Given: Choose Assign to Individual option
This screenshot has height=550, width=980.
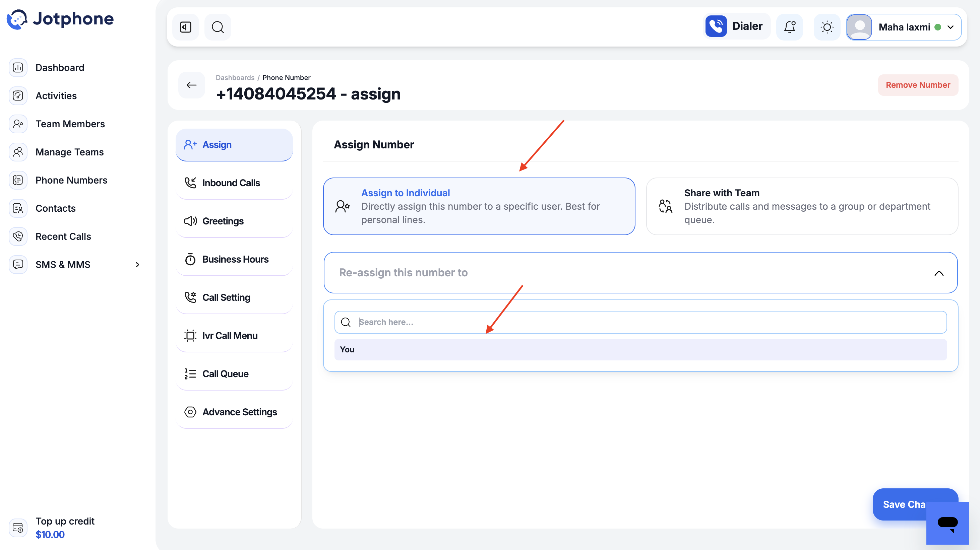Looking at the screenshot, I should (479, 206).
